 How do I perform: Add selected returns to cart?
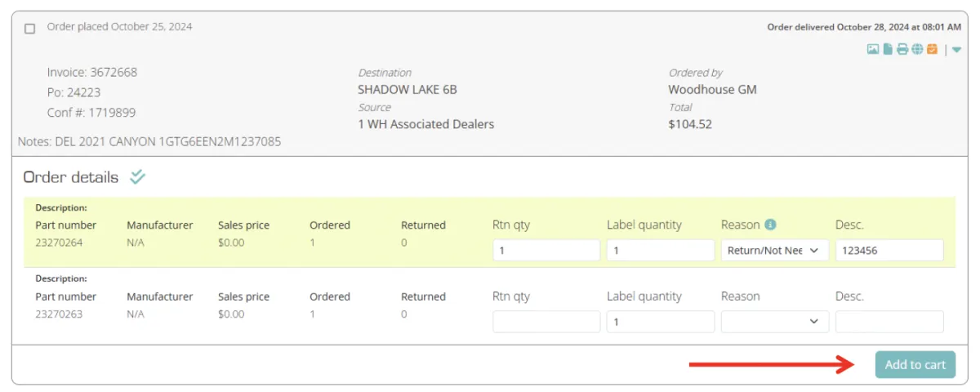pyautogui.click(x=915, y=364)
